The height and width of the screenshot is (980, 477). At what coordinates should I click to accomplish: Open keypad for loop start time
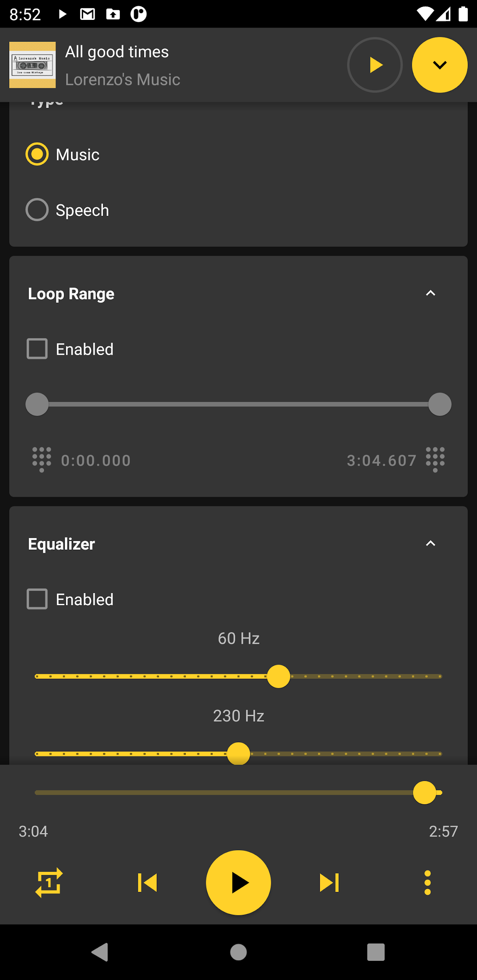point(42,459)
